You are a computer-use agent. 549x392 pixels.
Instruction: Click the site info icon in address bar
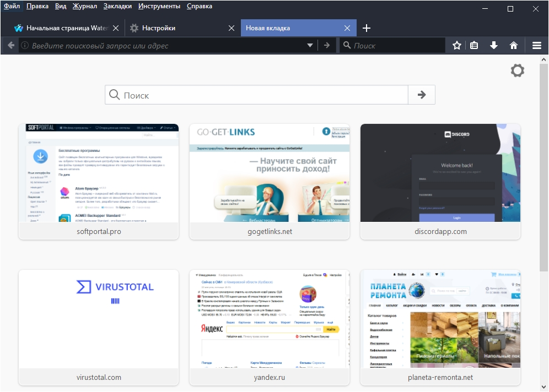coord(24,46)
